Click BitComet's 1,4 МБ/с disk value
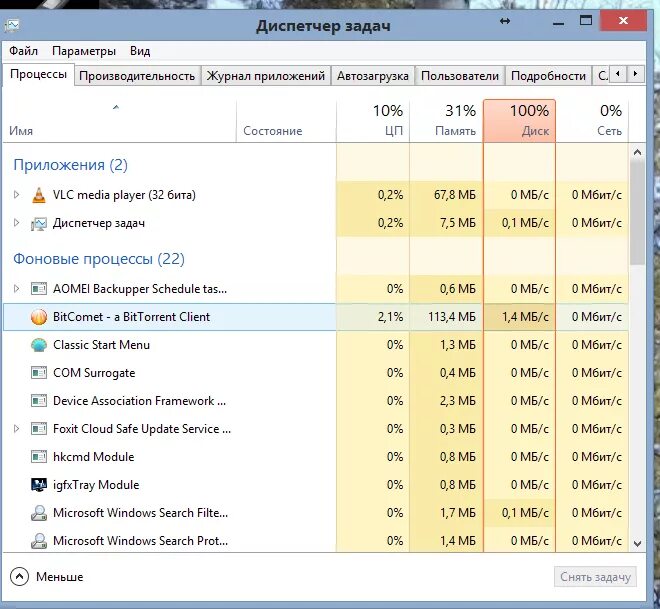 click(x=525, y=317)
